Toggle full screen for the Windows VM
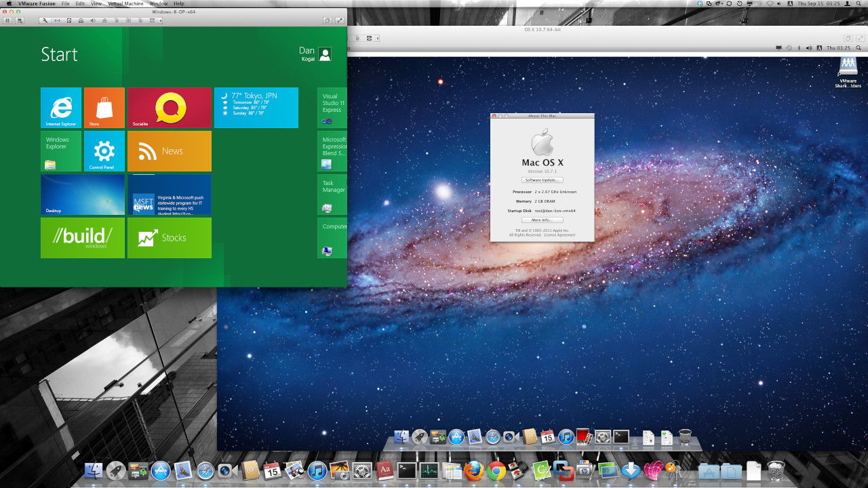The image size is (868, 488). tap(340, 21)
